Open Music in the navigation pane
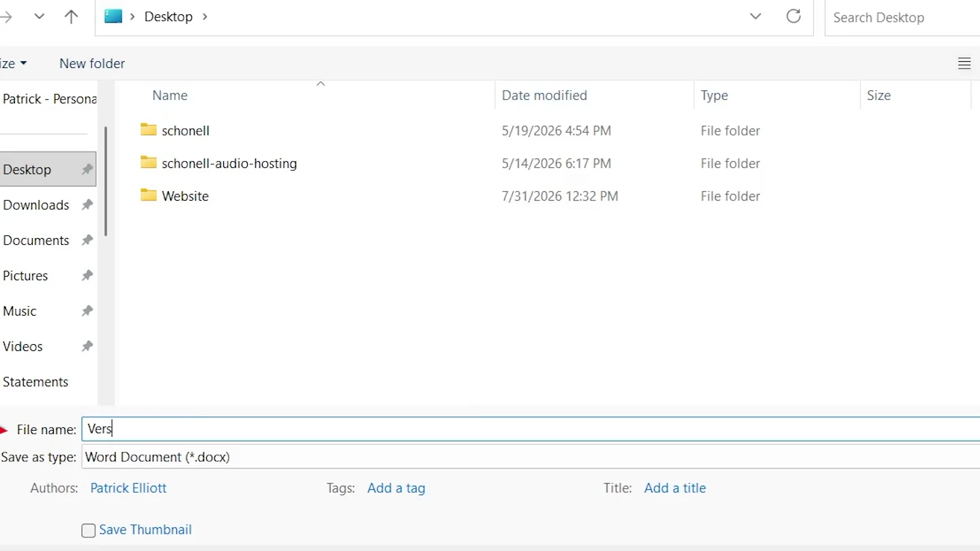The height and width of the screenshot is (551, 980). coord(20,311)
